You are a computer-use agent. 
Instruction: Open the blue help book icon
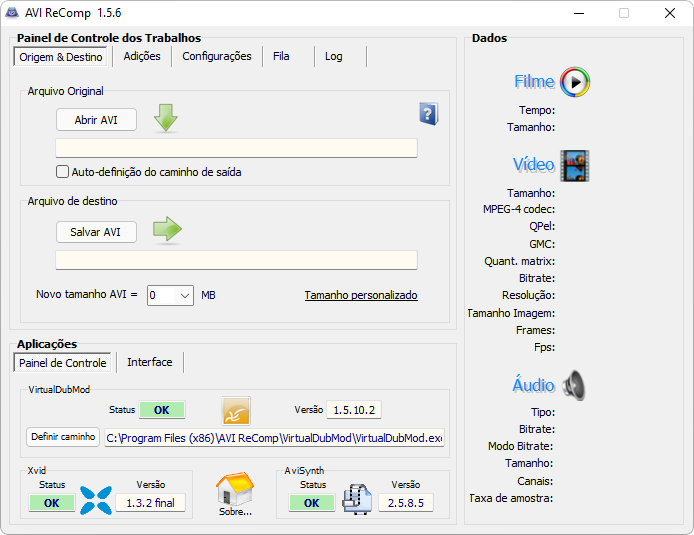click(x=429, y=113)
